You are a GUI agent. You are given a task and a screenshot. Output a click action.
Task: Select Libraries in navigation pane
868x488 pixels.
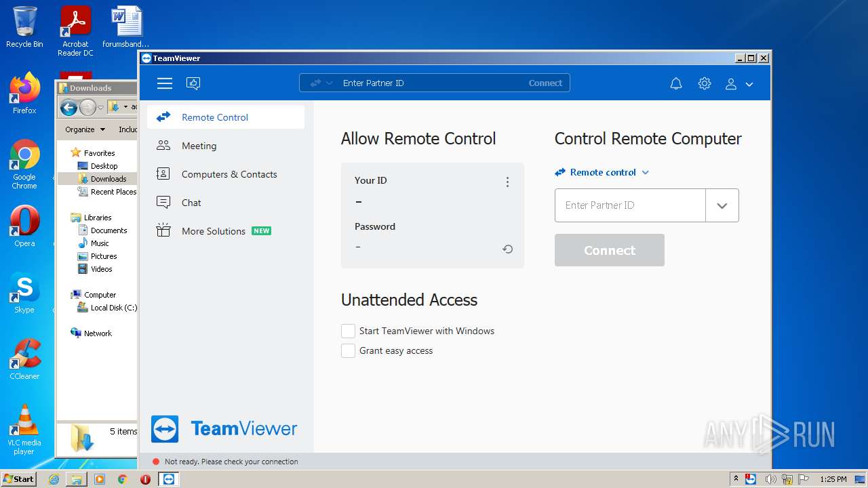click(x=98, y=218)
